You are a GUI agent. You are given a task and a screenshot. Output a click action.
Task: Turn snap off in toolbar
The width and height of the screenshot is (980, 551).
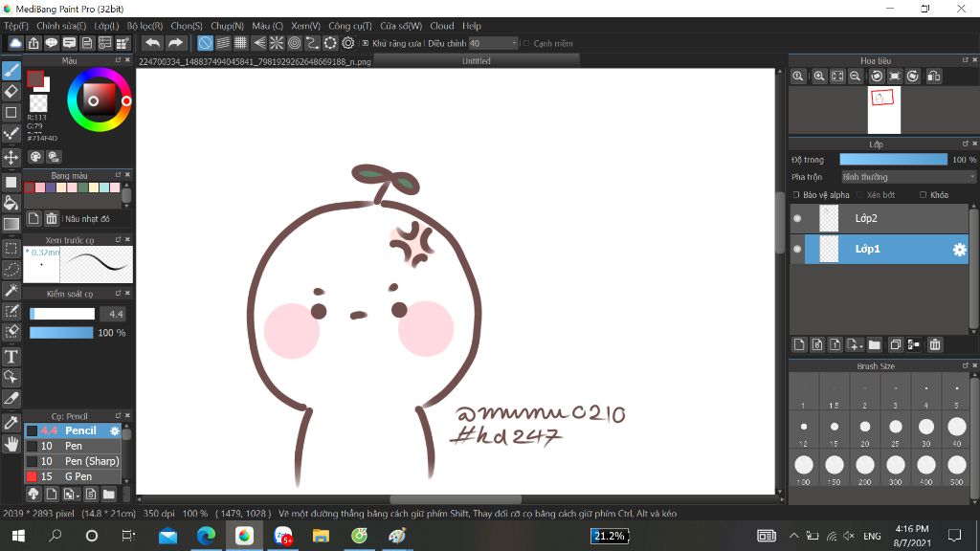click(205, 43)
